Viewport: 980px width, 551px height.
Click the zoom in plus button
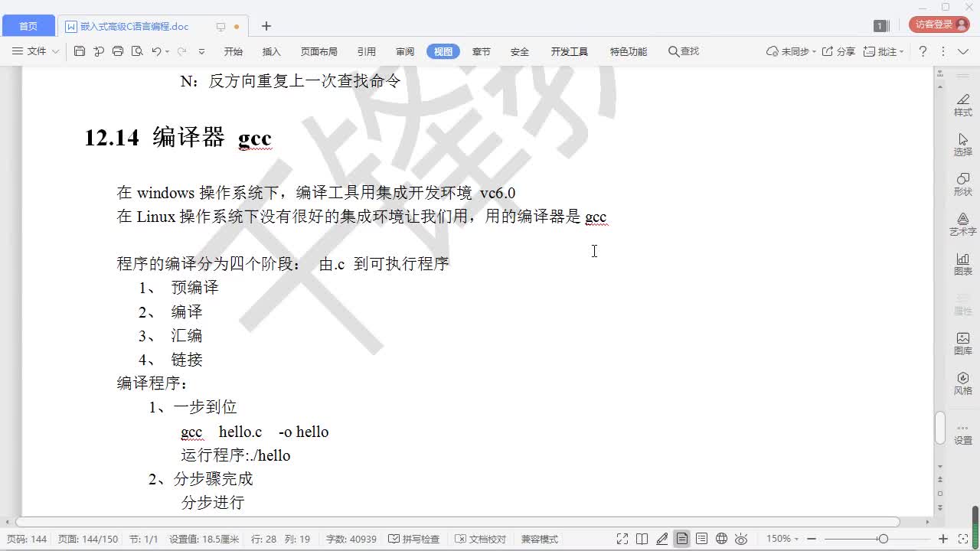(943, 539)
